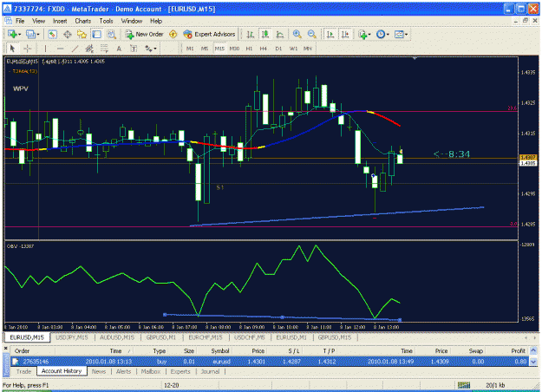Click the Templates icon

coord(399,34)
